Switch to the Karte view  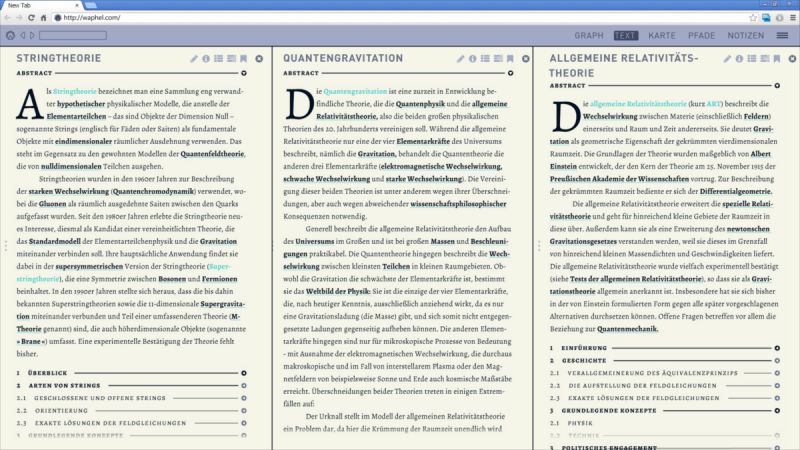coord(662,36)
